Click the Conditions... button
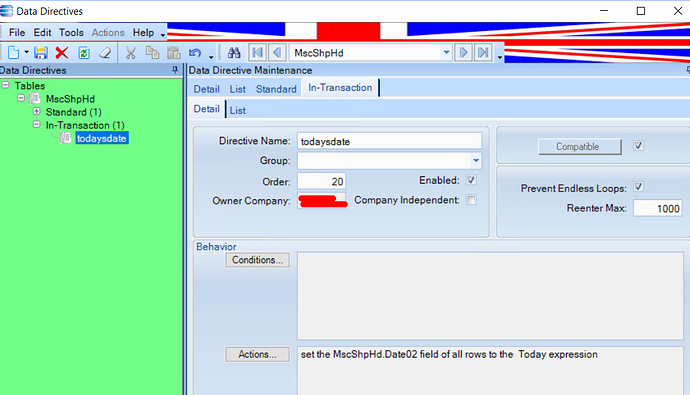The width and height of the screenshot is (690, 395). pyautogui.click(x=257, y=260)
